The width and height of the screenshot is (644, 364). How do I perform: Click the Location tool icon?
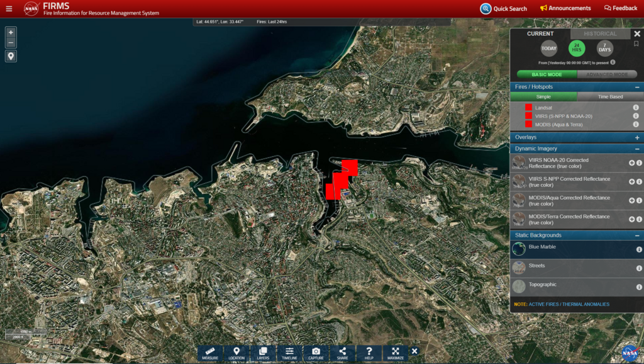(x=236, y=353)
